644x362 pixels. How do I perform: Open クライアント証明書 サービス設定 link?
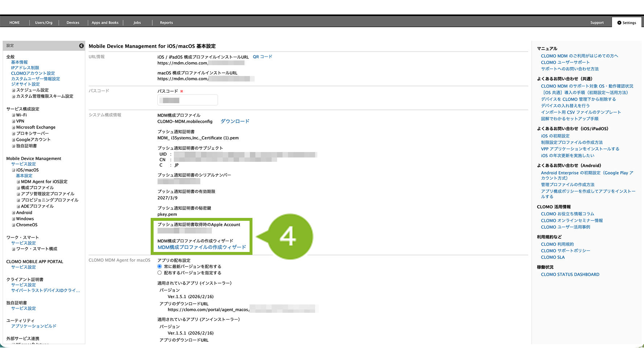tap(24, 285)
